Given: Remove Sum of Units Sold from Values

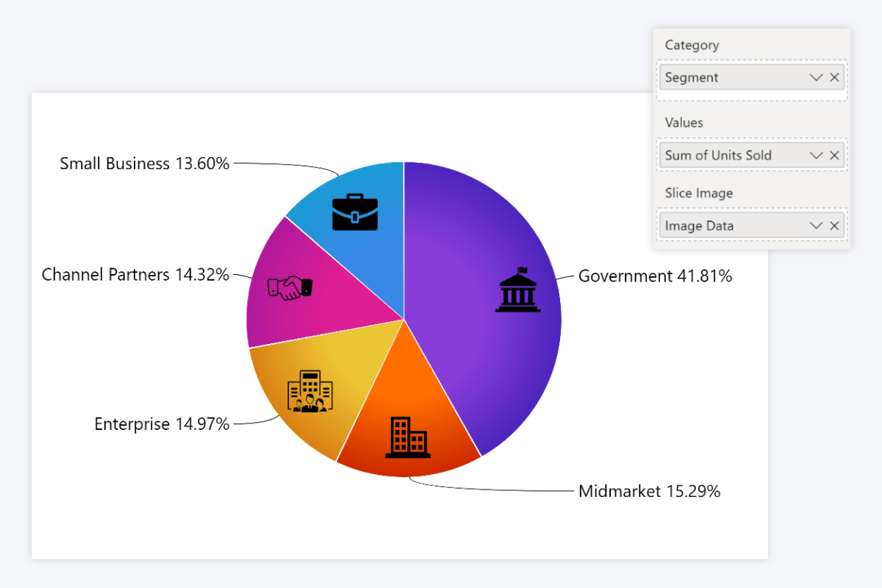Looking at the screenshot, I should (835, 155).
